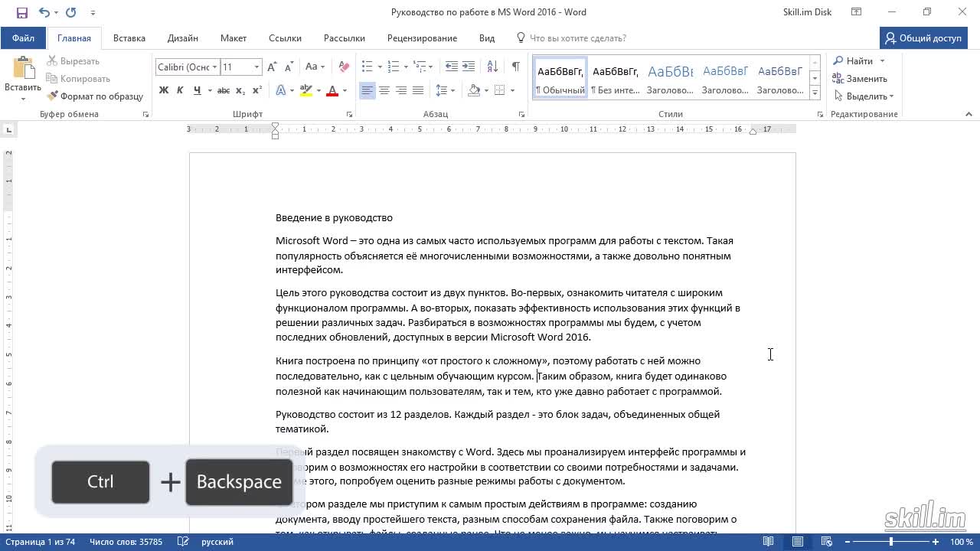The height and width of the screenshot is (551, 980).
Task: Switch to the Ссылки tab
Action: pyautogui.click(x=285, y=38)
